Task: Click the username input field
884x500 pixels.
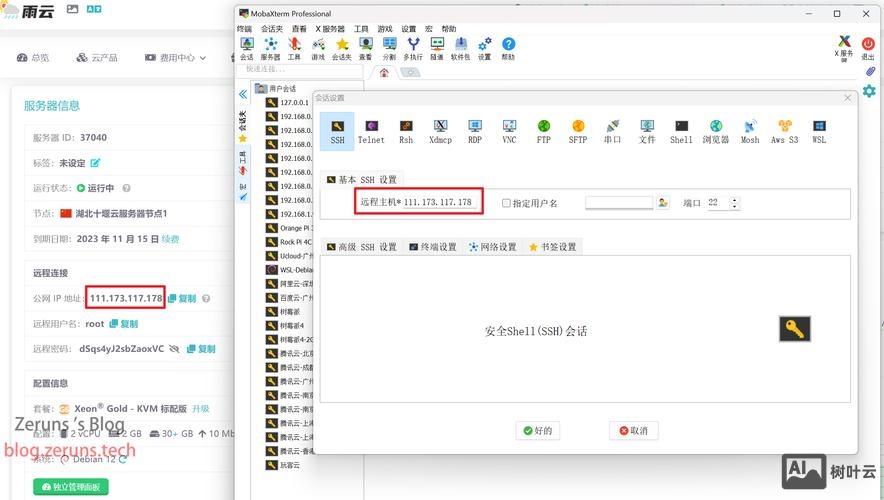Action: tap(619, 202)
